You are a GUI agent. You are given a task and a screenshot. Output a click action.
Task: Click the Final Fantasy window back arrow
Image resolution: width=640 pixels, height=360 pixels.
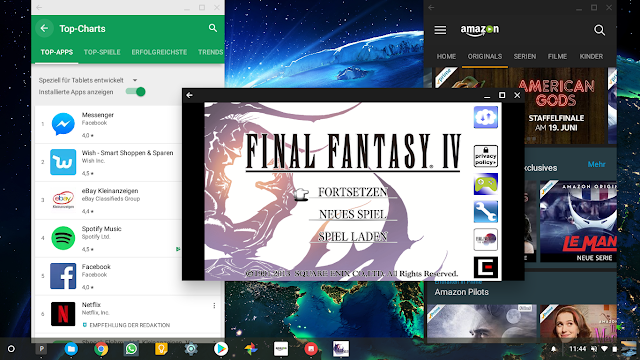coord(189,95)
